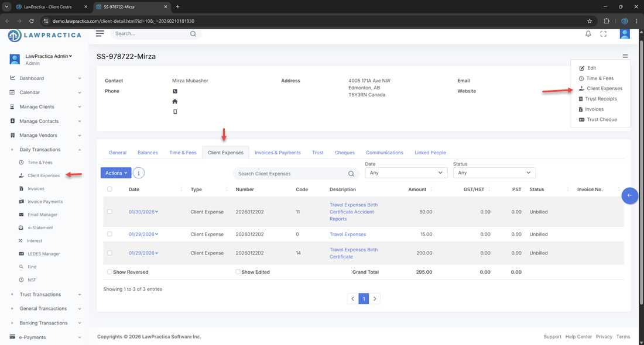Click the fullscreen toggle icon
Viewport: 644px width, 345px height.
604,34
